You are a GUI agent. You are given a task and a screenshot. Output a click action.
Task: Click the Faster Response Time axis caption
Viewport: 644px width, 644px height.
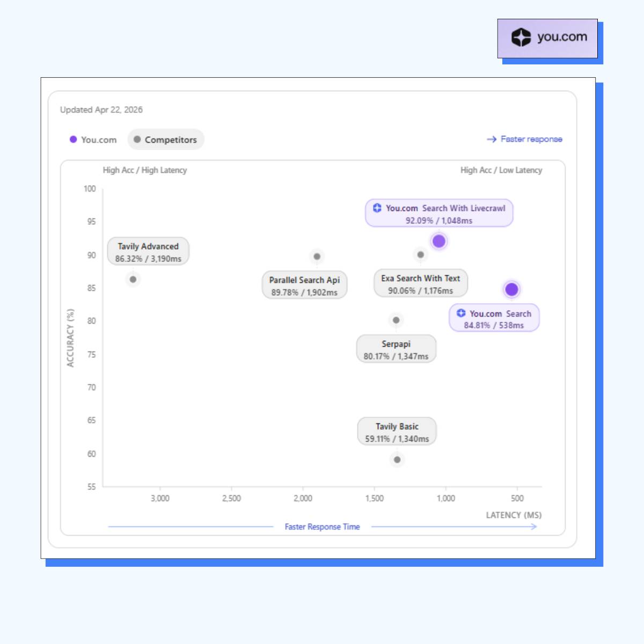(322, 527)
